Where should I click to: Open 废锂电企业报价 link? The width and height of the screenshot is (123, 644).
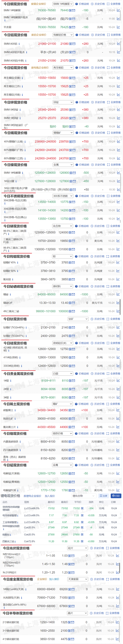click(x=32, y=496)
